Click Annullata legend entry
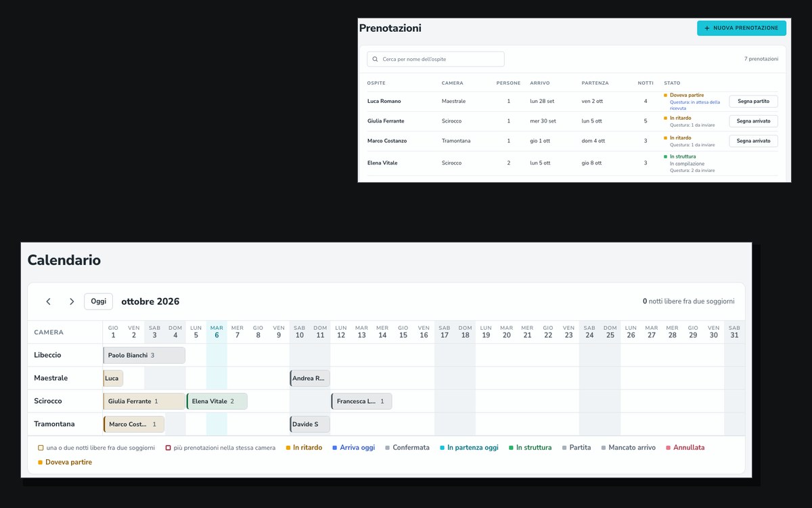Screen dimensions: 812x508 [x=685, y=448]
